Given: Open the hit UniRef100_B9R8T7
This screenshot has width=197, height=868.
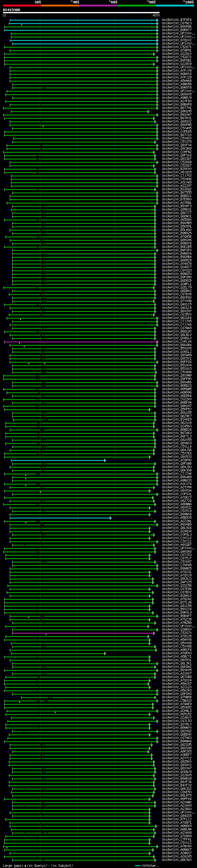Looking at the screenshot, I should [x=176, y=30].
